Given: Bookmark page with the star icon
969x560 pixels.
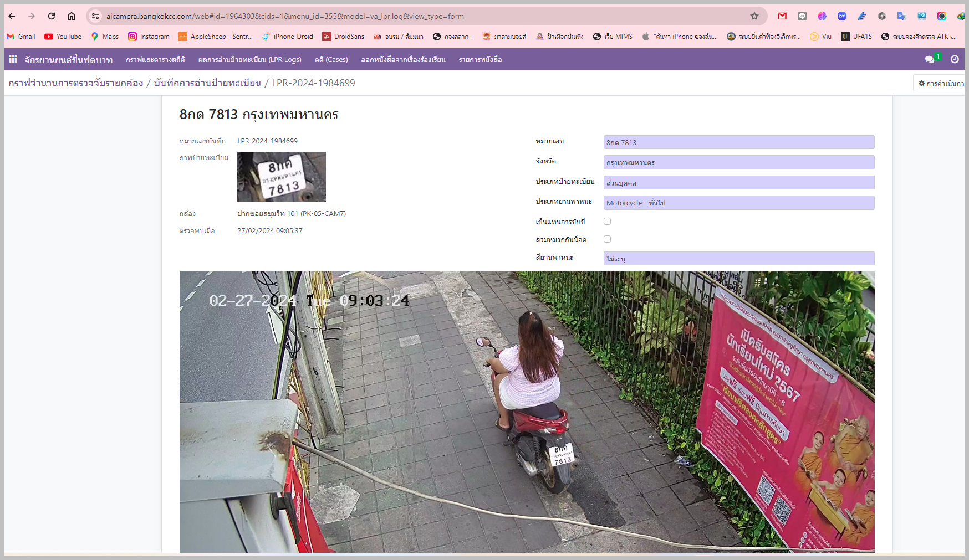Looking at the screenshot, I should [754, 16].
